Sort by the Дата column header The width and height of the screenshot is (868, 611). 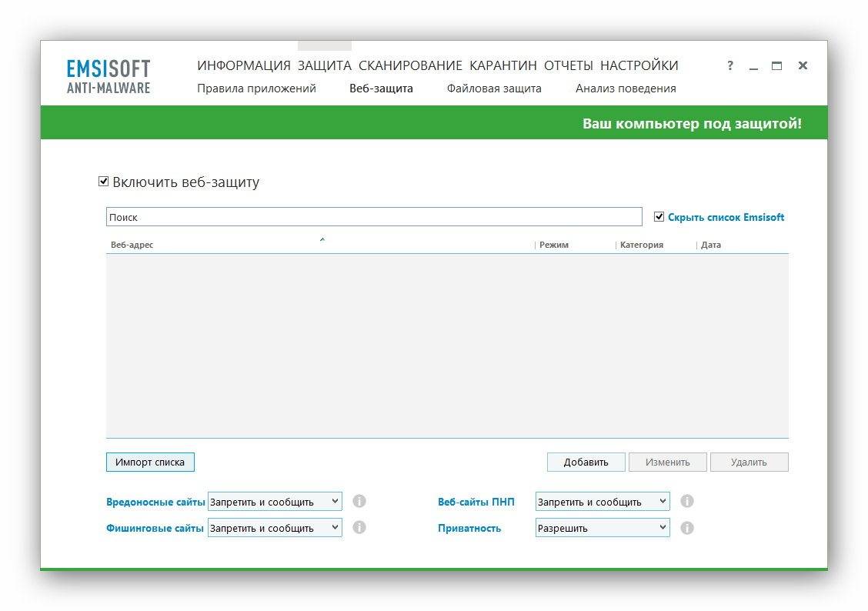point(711,245)
